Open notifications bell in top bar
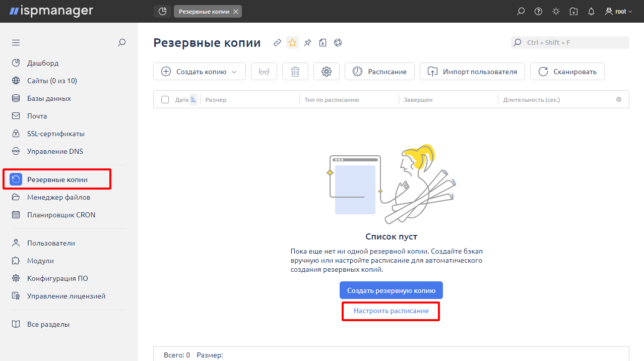The width and height of the screenshot is (644, 361). (x=591, y=12)
